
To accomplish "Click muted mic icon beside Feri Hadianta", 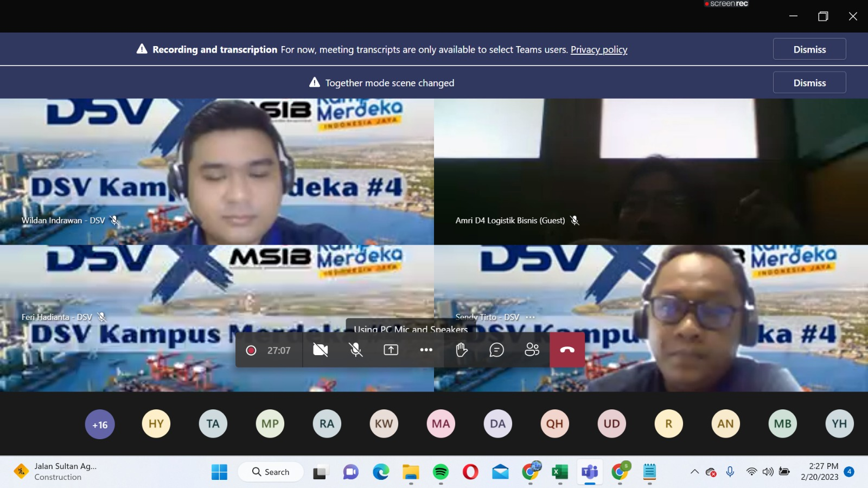I will click(x=102, y=317).
